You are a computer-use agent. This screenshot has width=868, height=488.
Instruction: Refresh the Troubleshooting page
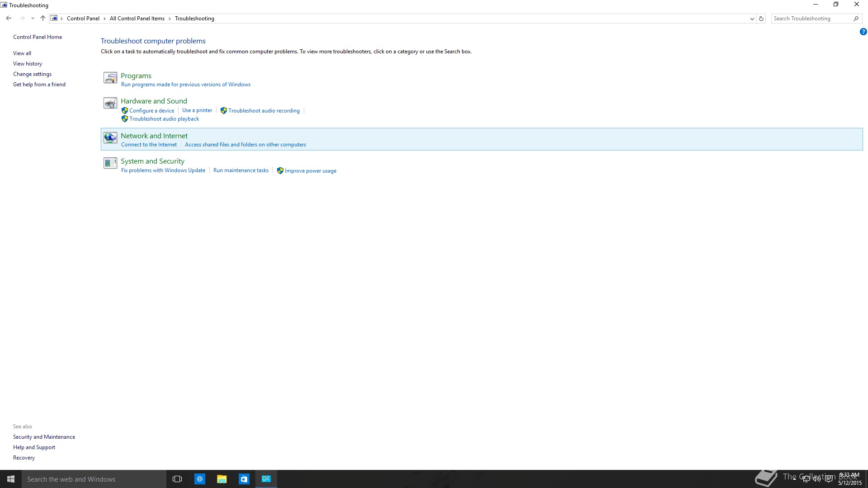tap(761, 19)
